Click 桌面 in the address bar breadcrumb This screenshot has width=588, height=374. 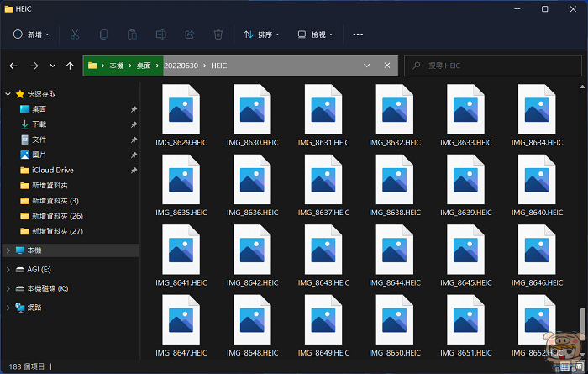click(144, 66)
